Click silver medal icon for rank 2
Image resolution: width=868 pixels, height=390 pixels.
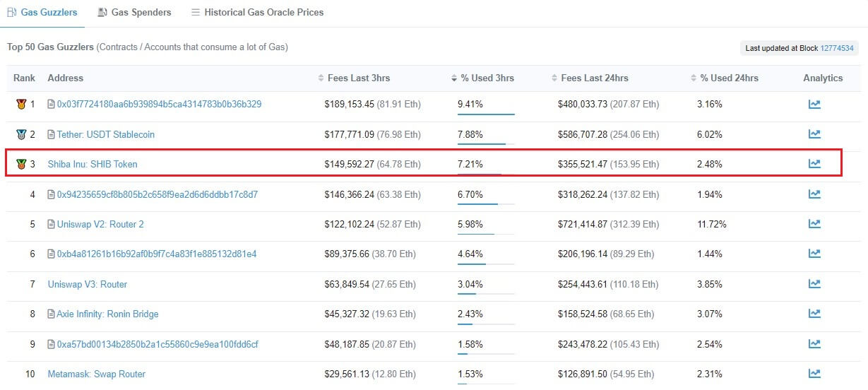(x=20, y=134)
